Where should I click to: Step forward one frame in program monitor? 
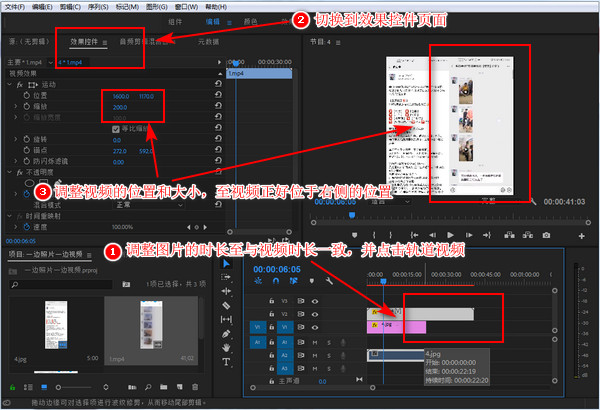(469, 235)
